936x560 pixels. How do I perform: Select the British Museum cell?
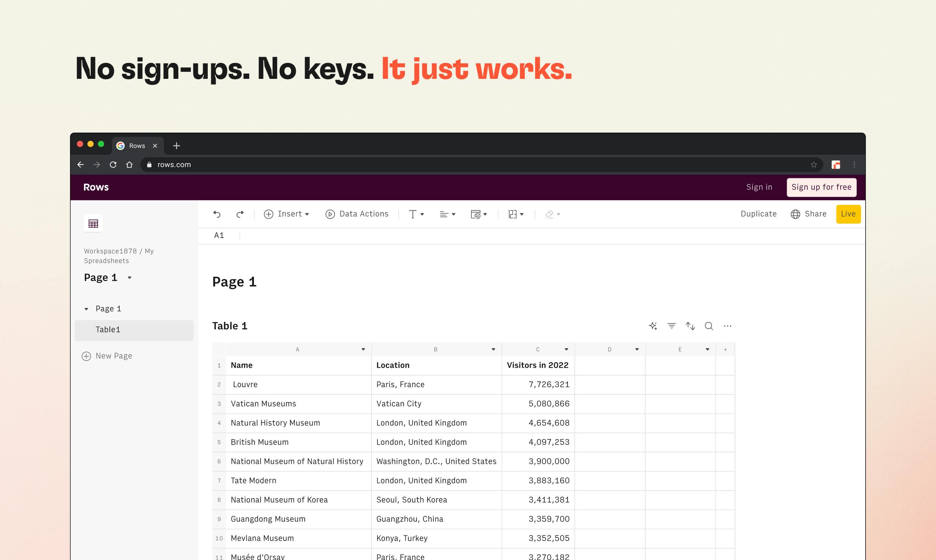[298, 442]
